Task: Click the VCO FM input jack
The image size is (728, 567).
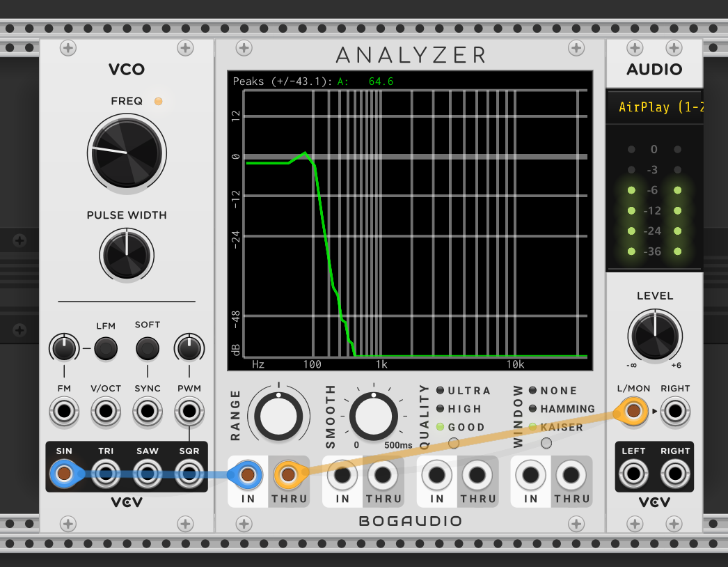Action: point(64,412)
